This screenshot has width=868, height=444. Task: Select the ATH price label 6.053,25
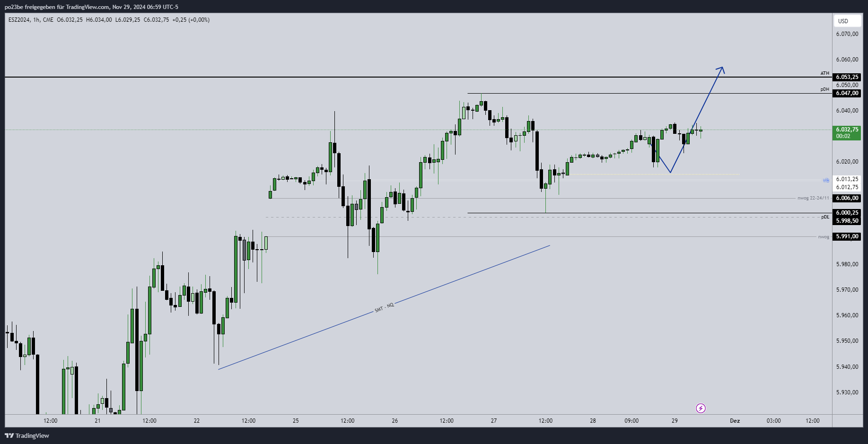(x=847, y=77)
